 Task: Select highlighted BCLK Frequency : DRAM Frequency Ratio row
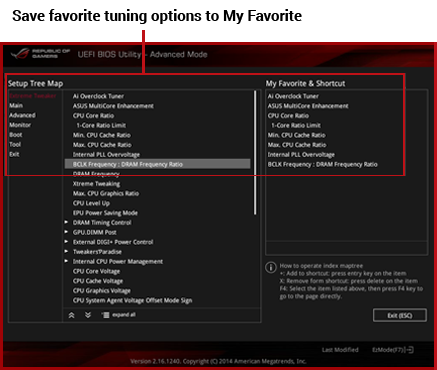tap(157, 164)
